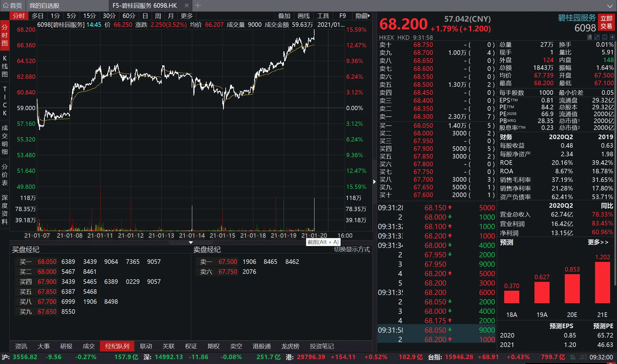Open the 联动 bottom tab
Image resolution: width=617 pixels, height=364 pixels.
click(146, 346)
